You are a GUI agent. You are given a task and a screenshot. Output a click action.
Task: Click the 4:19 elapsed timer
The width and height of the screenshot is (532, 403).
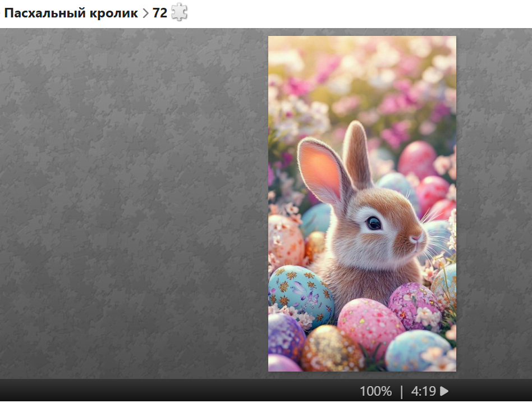pos(424,391)
